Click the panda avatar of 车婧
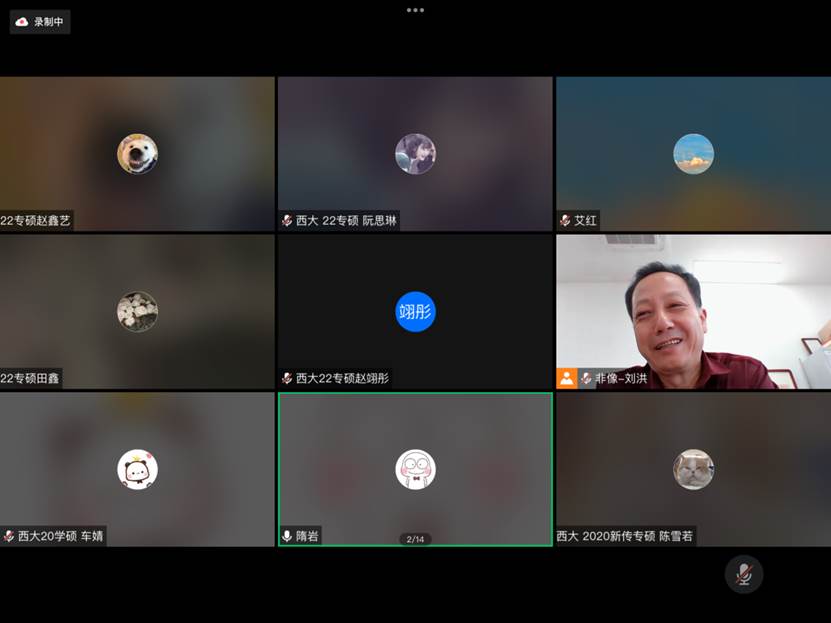 pos(137,469)
